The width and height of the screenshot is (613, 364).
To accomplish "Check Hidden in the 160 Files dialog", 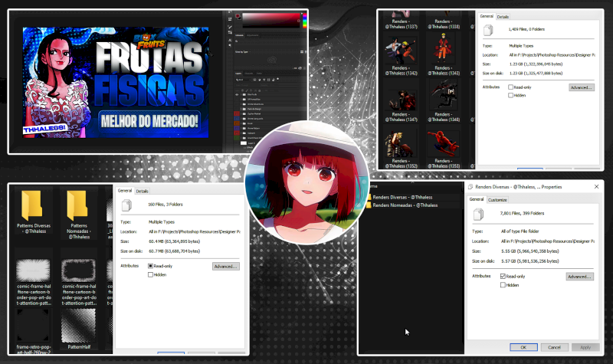I will [x=151, y=274].
